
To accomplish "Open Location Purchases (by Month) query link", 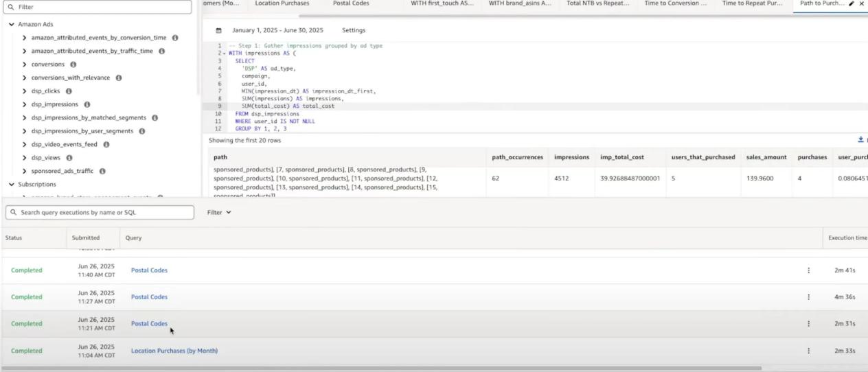I will click(x=174, y=351).
